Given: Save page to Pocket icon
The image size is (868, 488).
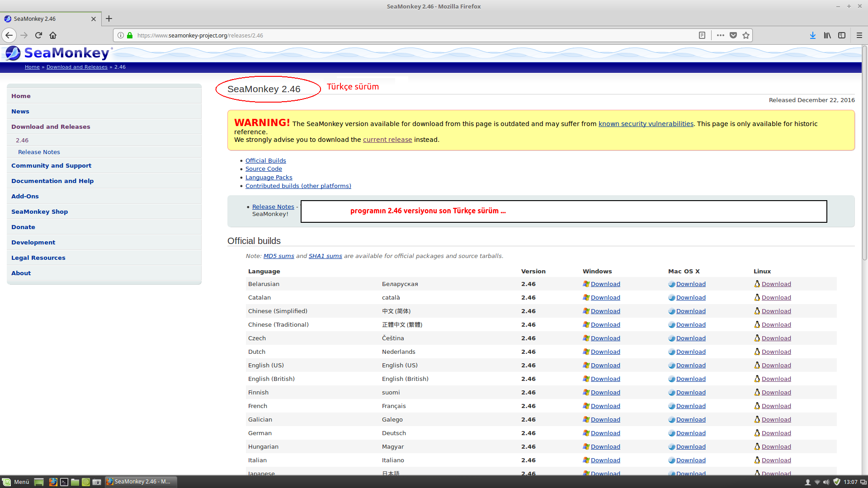Looking at the screenshot, I should 733,35.
